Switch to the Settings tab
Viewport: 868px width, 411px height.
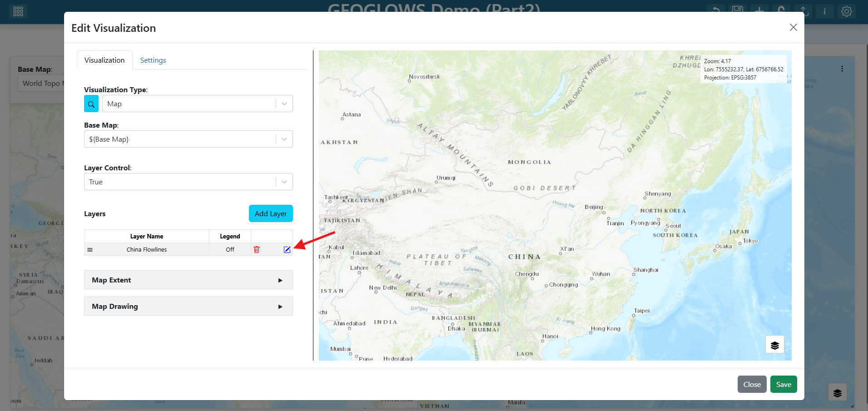[x=153, y=60]
